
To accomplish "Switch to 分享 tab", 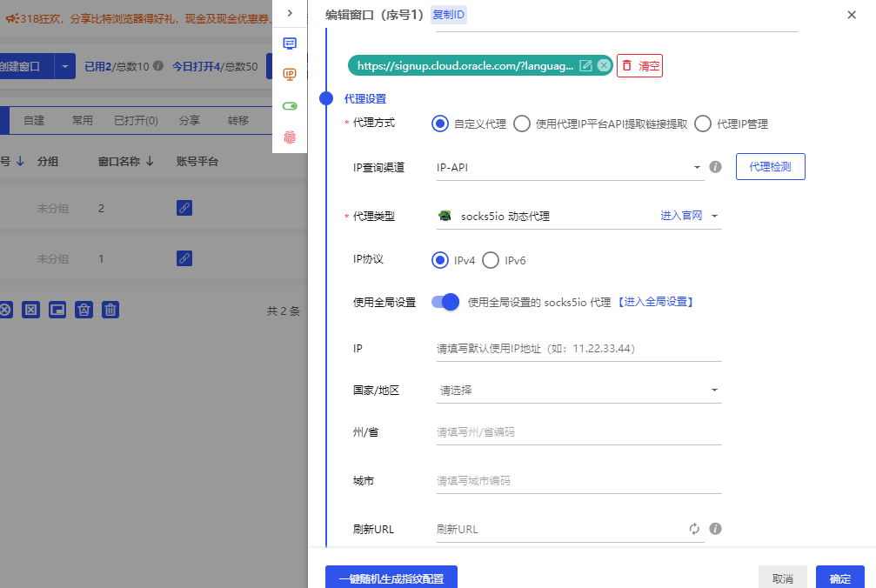I will click(190, 121).
